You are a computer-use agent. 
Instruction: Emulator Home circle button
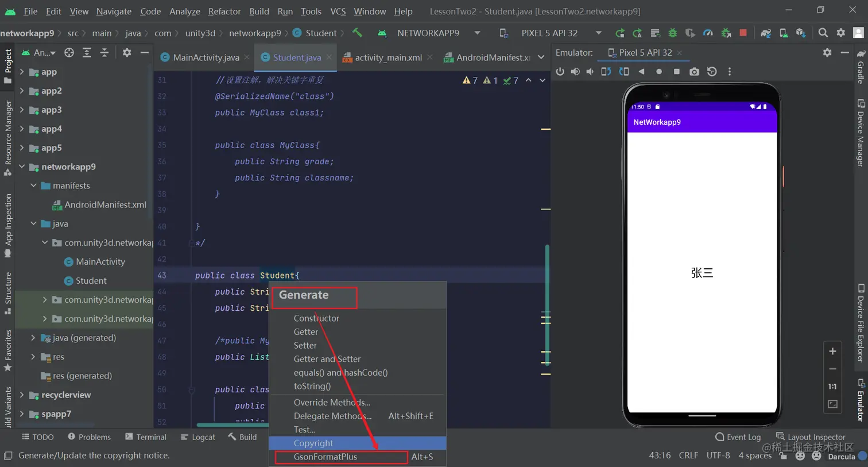click(659, 72)
